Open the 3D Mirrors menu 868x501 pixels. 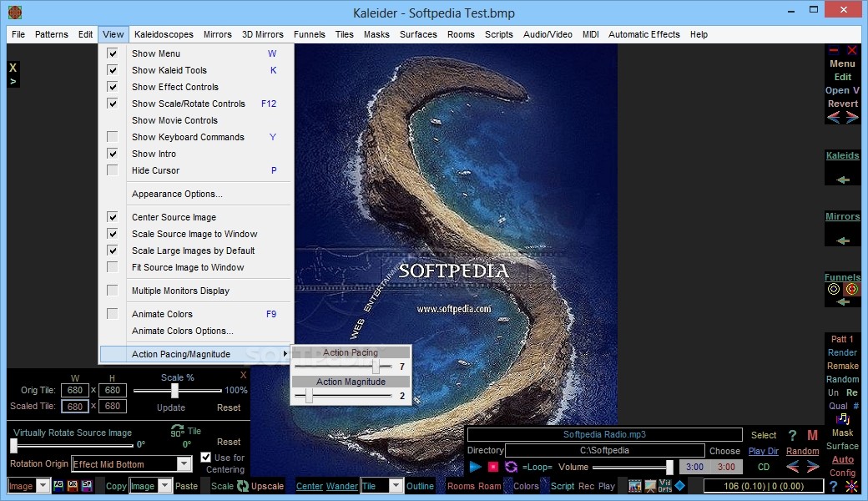coord(262,34)
